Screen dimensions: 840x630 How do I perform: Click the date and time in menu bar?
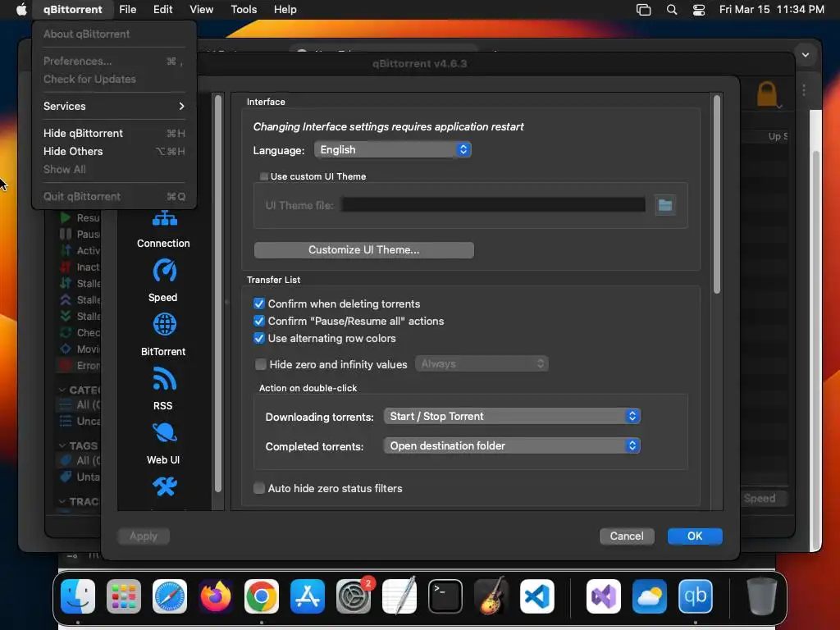click(x=771, y=10)
